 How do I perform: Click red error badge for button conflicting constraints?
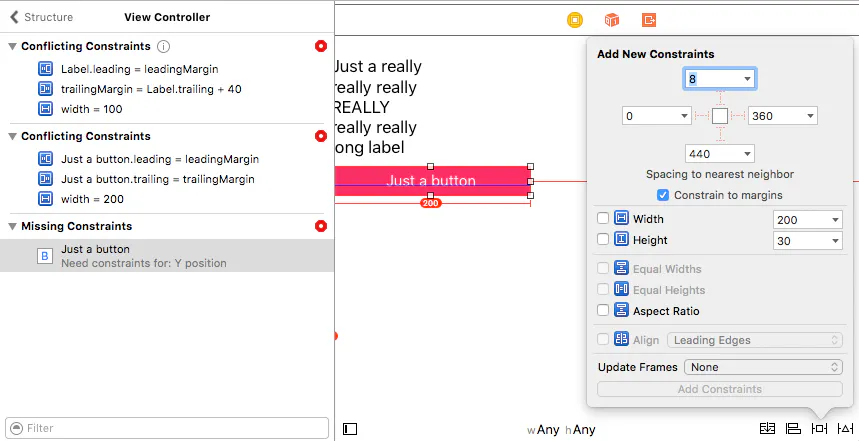click(321, 136)
